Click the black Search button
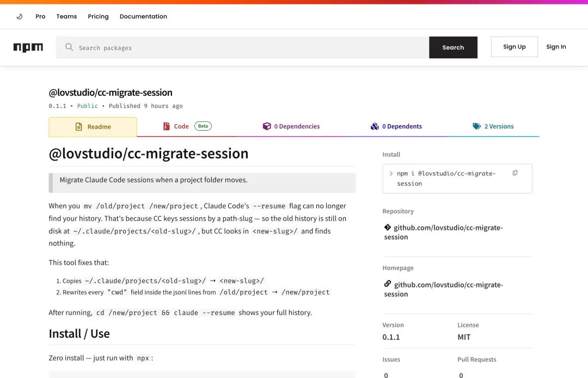The height and width of the screenshot is (378, 588). click(x=453, y=47)
